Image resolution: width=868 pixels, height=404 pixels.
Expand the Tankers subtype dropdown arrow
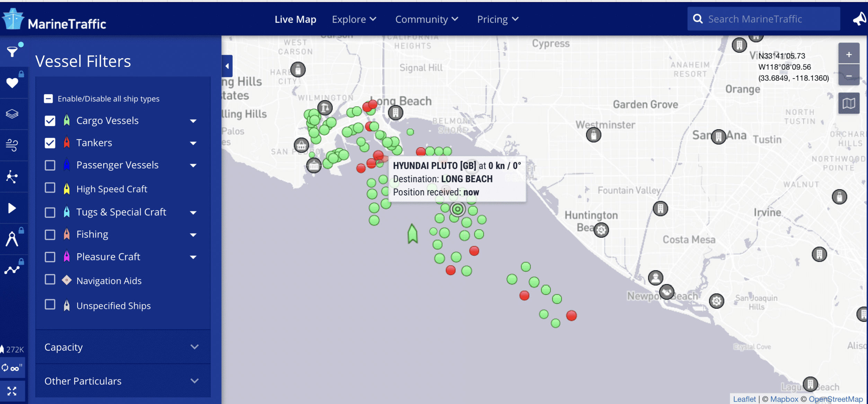tap(193, 143)
